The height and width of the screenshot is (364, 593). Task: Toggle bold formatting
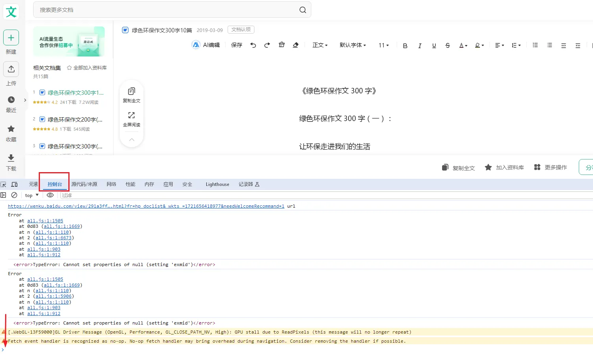(405, 46)
